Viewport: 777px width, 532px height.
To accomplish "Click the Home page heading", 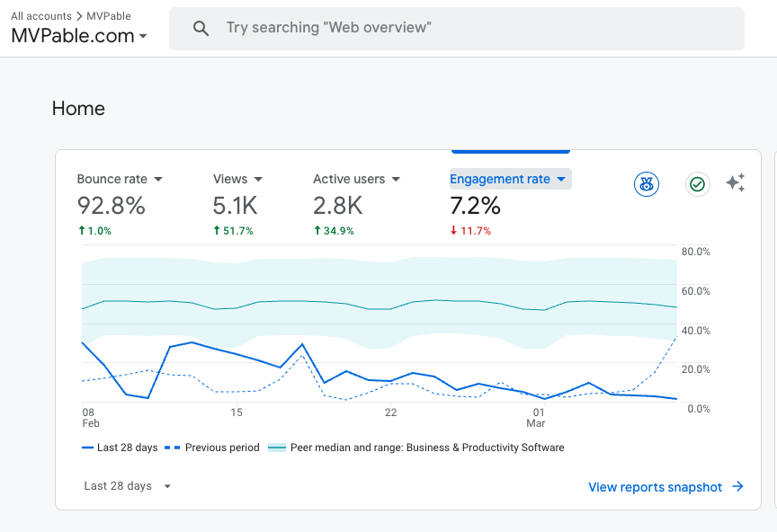I will click(78, 109).
